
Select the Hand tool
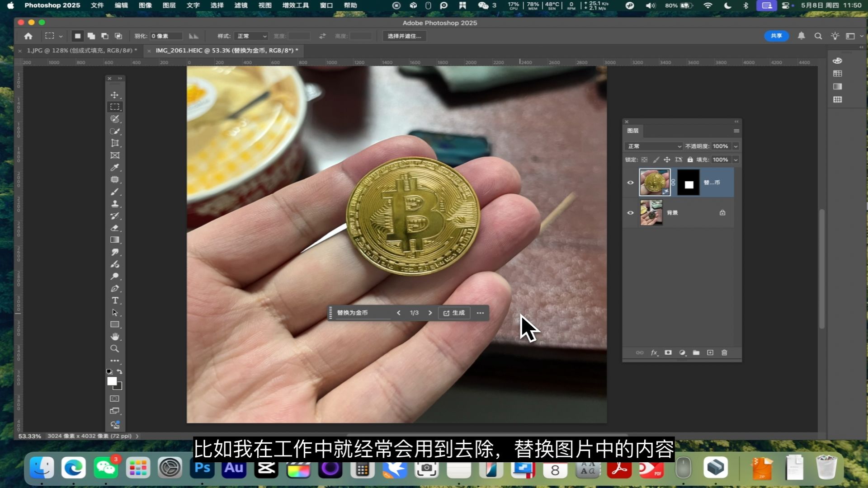coord(115,337)
